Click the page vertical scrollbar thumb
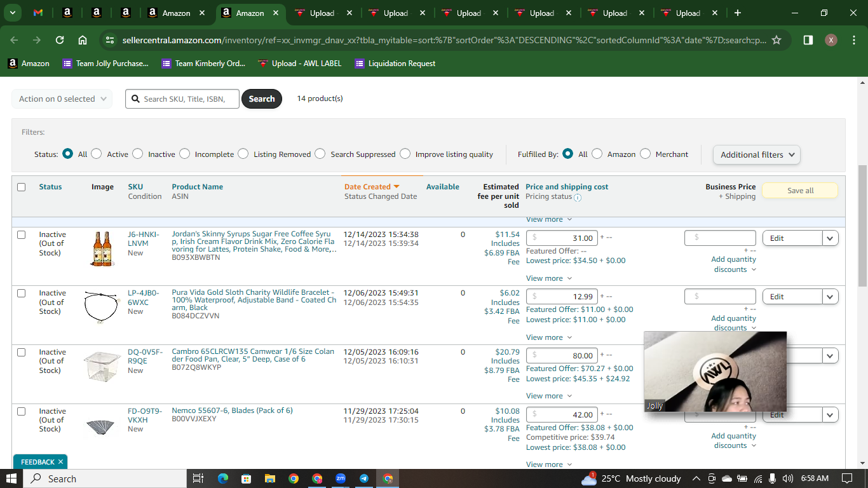868x488 pixels. pos(862,226)
